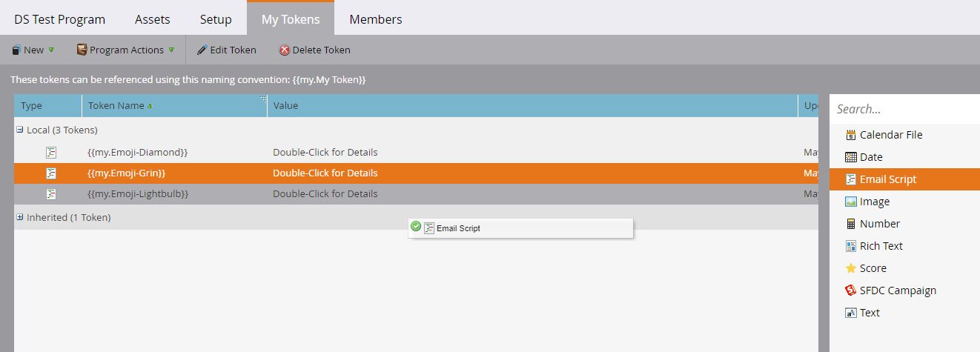Select the Number token calculator icon

[850, 224]
